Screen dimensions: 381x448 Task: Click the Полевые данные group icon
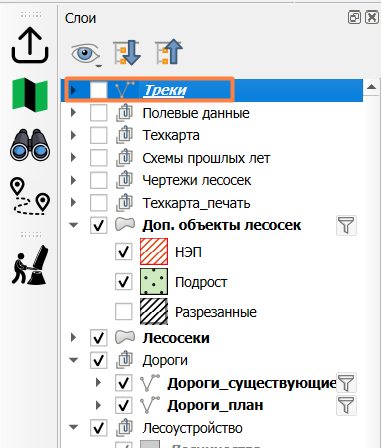(x=124, y=113)
